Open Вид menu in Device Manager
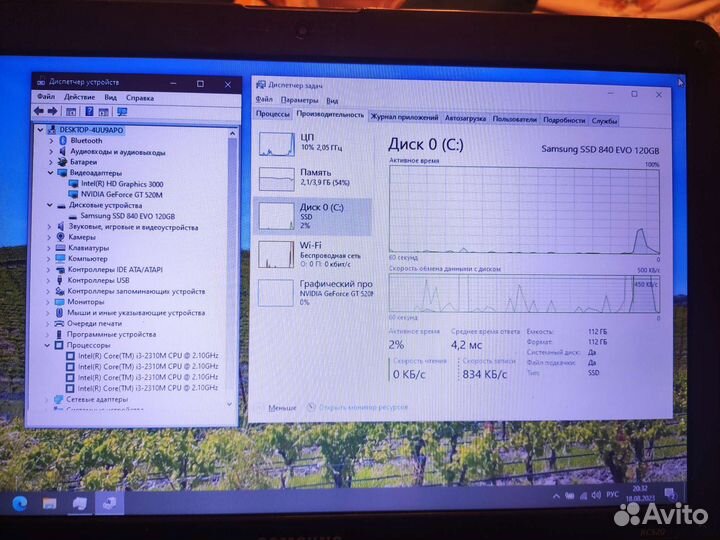 pyautogui.click(x=111, y=97)
